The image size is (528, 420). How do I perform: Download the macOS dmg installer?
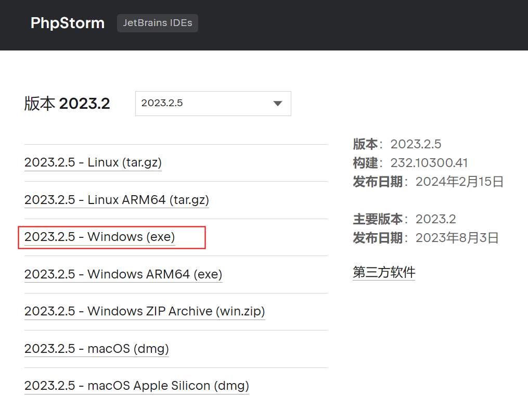pyautogui.click(x=96, y=349)
